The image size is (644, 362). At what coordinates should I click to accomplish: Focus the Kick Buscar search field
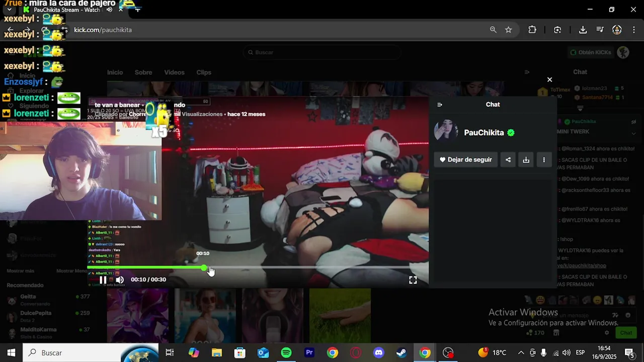(322, 52)
